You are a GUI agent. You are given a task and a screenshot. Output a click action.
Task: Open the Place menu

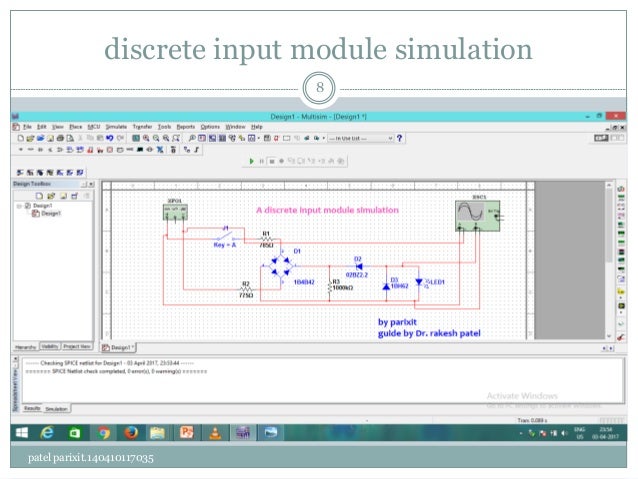tap(75, 127)
